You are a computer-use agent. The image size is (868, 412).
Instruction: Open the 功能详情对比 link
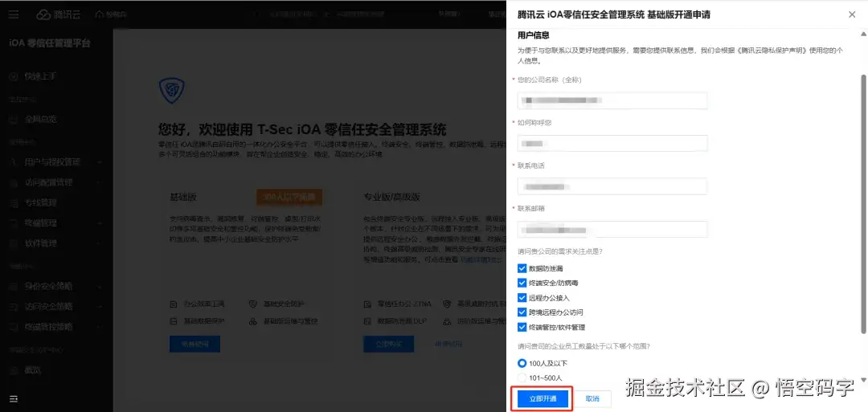pos(480,259)
